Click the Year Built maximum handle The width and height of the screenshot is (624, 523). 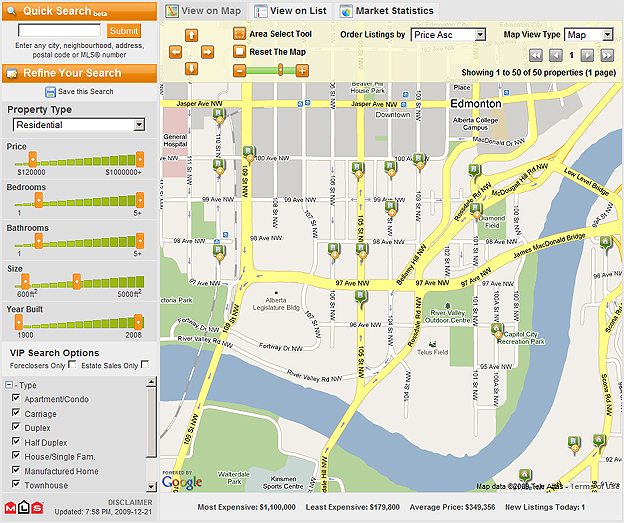(x=138, y=322)
